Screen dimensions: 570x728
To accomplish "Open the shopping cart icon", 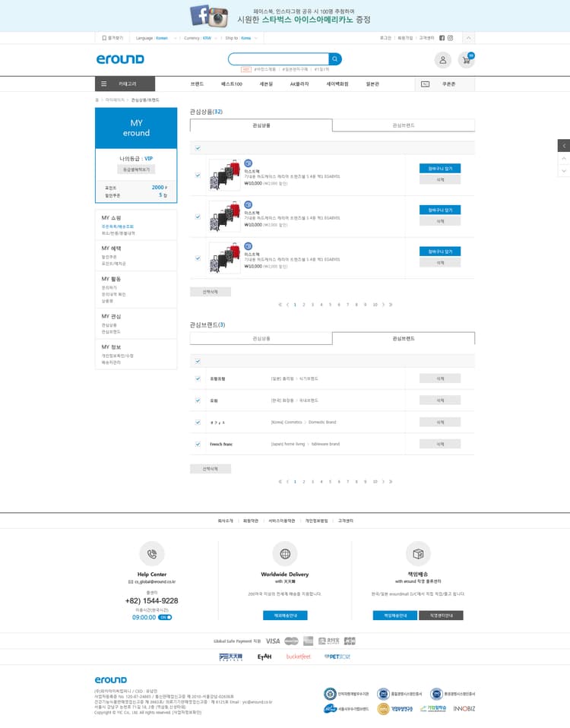I will click(466, 60).
